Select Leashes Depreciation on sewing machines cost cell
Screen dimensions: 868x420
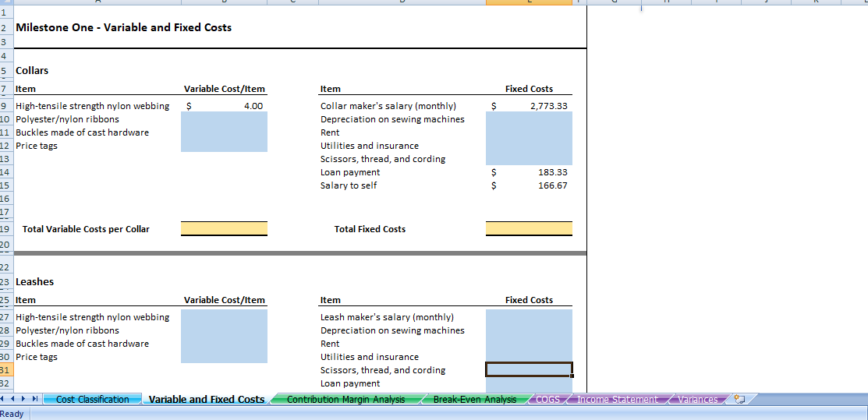click(x=530, y=330)
